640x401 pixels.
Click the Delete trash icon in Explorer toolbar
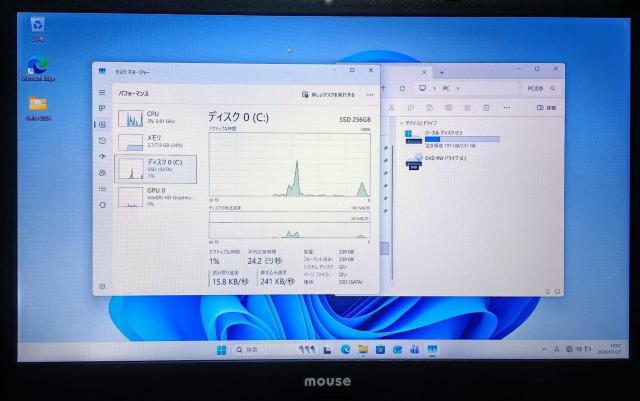coord(486,108)
